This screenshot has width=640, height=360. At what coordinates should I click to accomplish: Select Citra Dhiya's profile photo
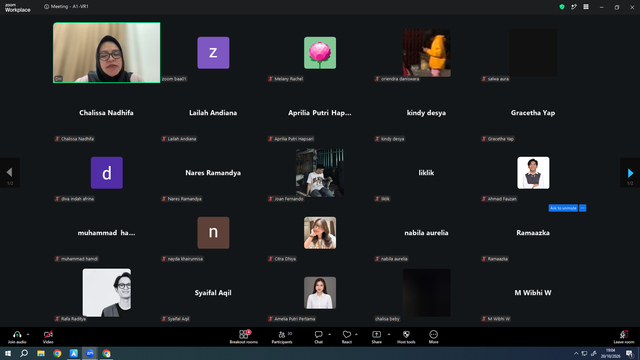tap(320, 233)
